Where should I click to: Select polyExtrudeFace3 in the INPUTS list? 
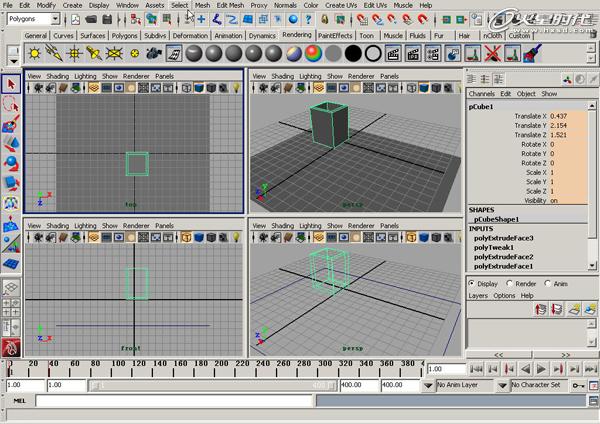[504, 238]
